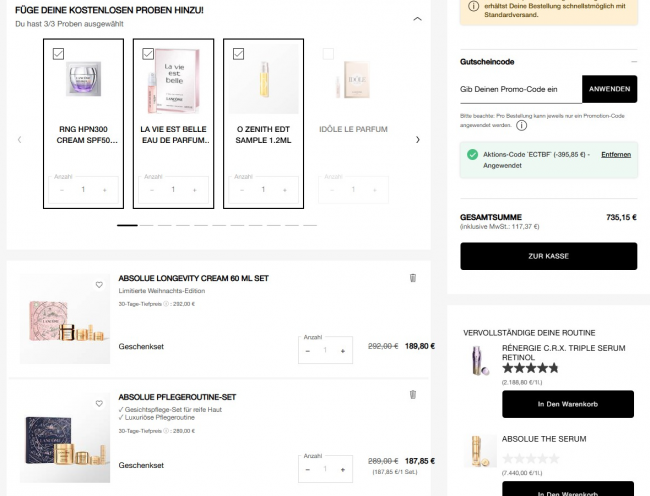Increase quantity of Absolue Longevity Cream set
The width and height of the screenshot is (650, 496).
tap(343, 351)
